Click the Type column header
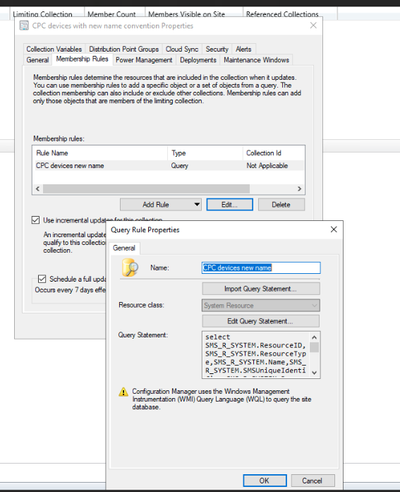Image resolution: width=400 pixels, height=492 pixels. pyautogui.click(x=205, y=153)
